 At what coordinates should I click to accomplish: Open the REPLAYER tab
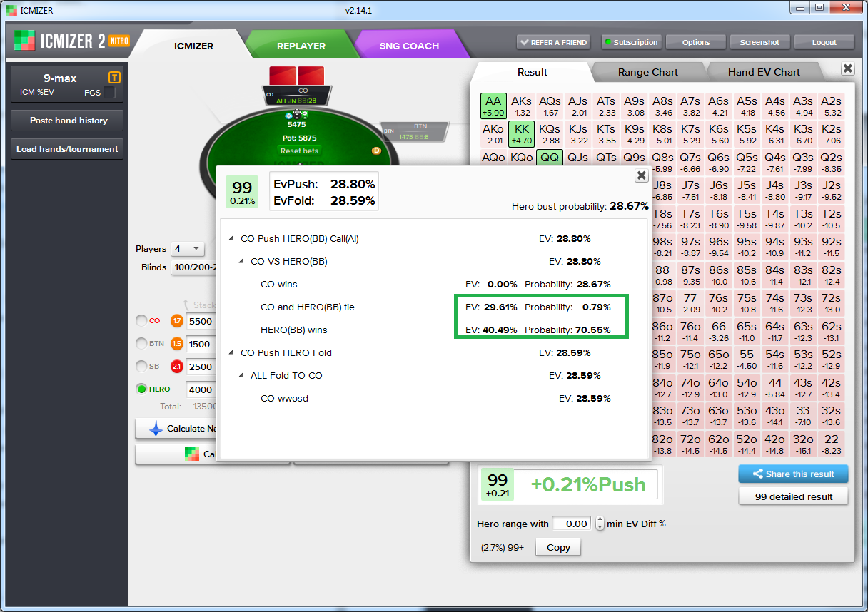301,46
